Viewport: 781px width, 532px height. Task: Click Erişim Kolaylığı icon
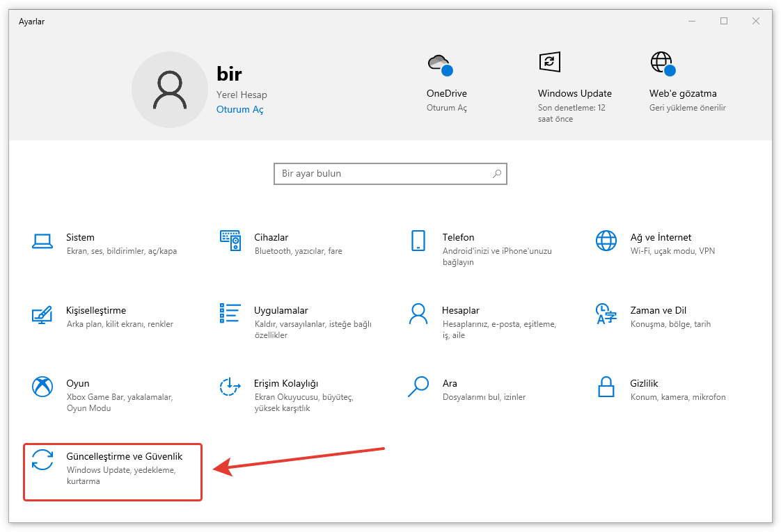[x=230, y=387]
